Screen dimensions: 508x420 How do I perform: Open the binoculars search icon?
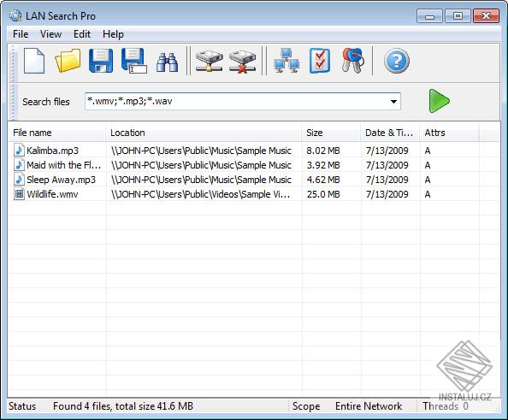coord(167,62)
